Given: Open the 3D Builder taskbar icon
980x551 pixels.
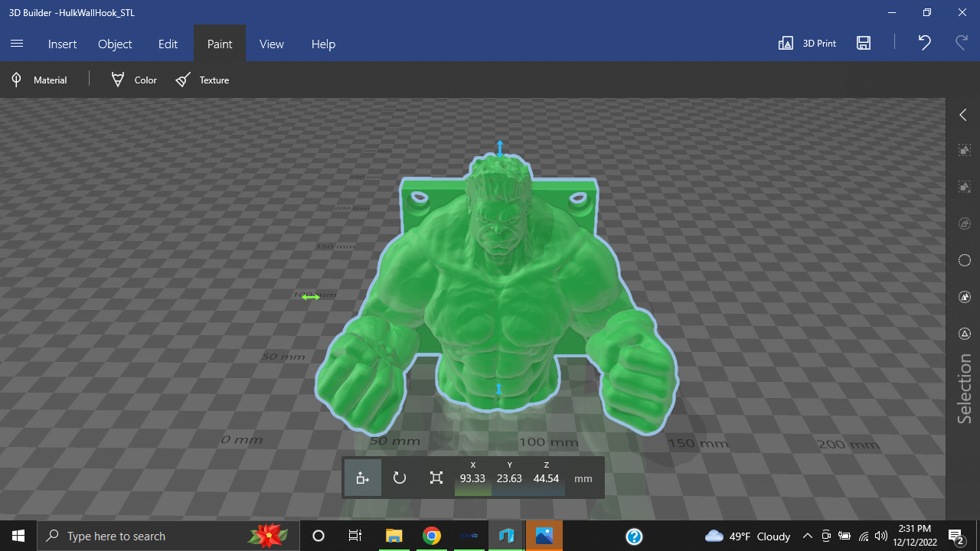Looking at the screenshot, I should point(507,536).
